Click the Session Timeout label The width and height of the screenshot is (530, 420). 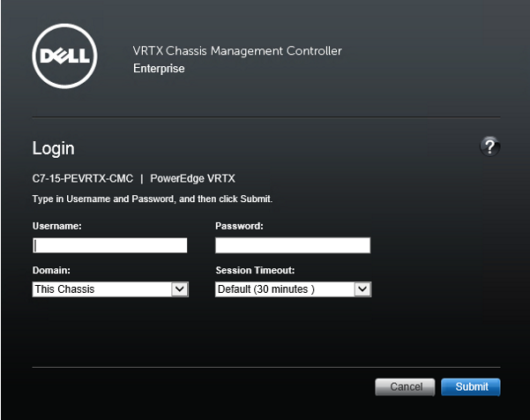(255, 270)
